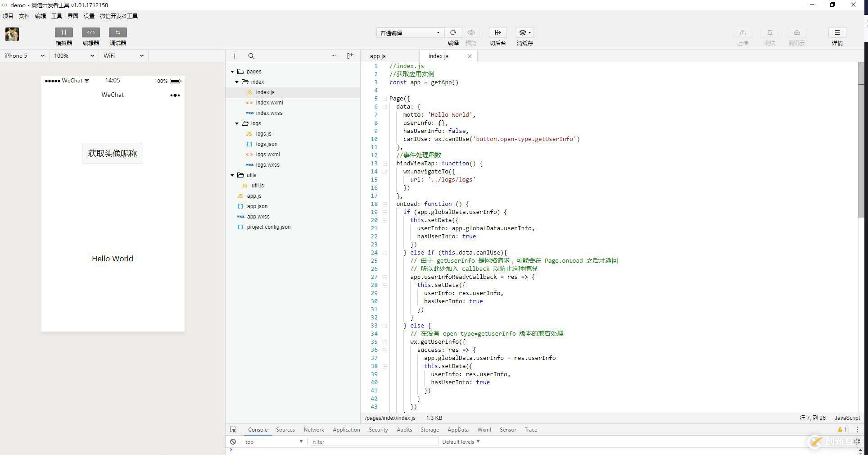Click the upload icon (上传)

[742, 32]
